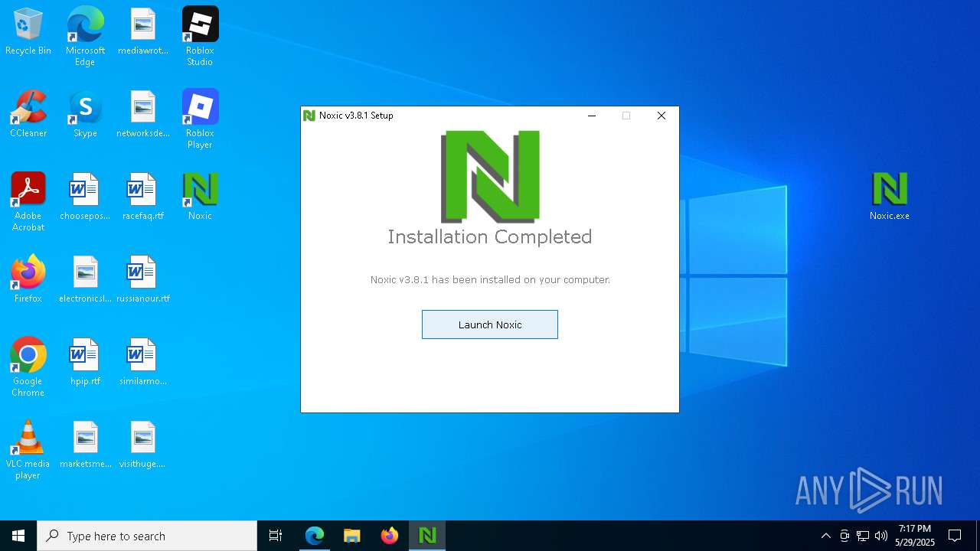Image resolution: width=980 pixels, height=551 pixels.
Task: Minimize the Noxic Setup window
Action: (592, 116)
